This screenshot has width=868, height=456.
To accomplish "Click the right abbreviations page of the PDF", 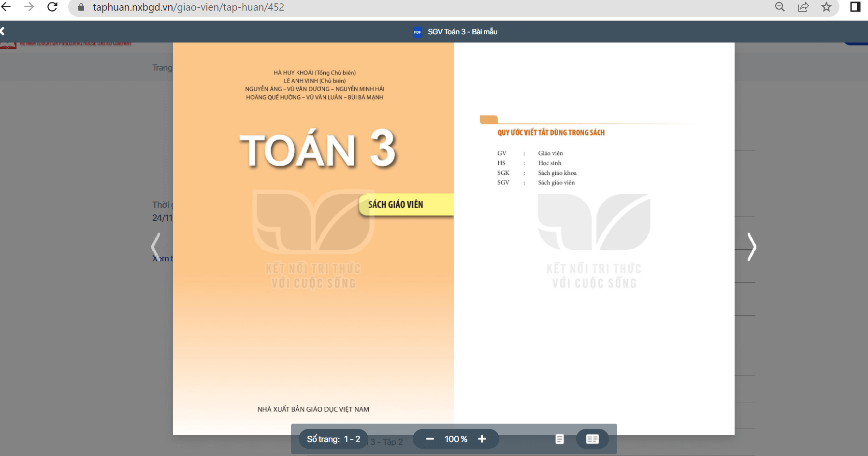I will [594, 239].
